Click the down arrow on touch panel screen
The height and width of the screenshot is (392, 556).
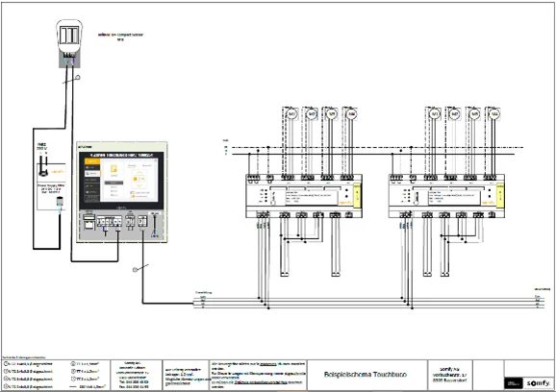click(x=139, y=185)
